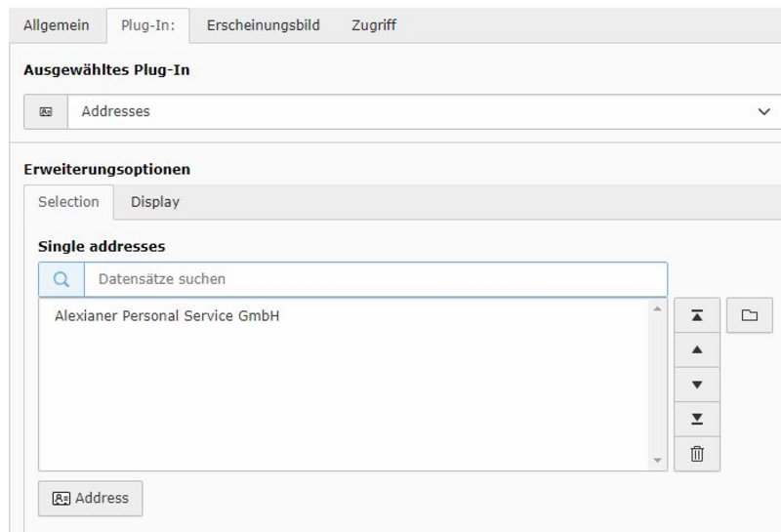This screenshot has height=532, width=781.
Task: Click the magnifier search icon
Action: pos(62,279)
